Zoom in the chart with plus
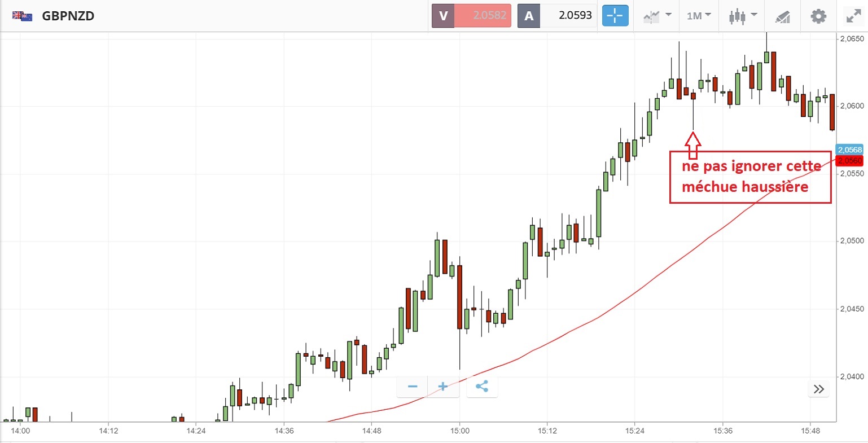The image size is (868, 443). [443, 387]
